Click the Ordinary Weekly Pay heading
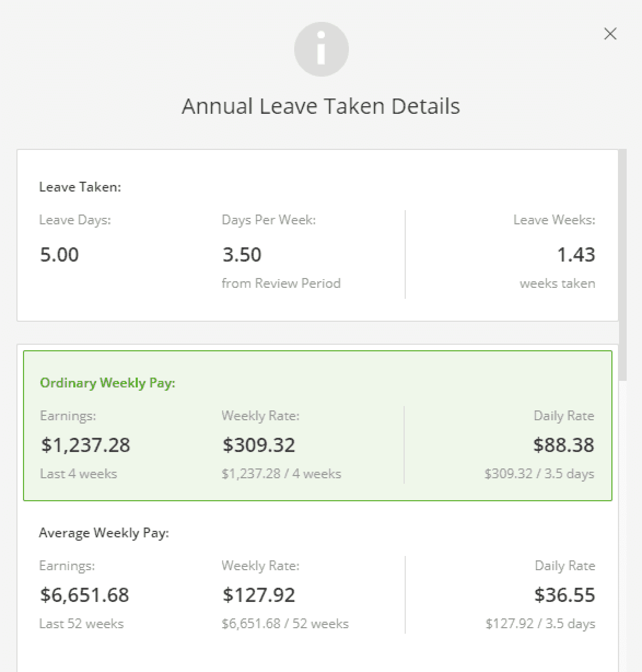642x672 pixels. coord(107,383)
